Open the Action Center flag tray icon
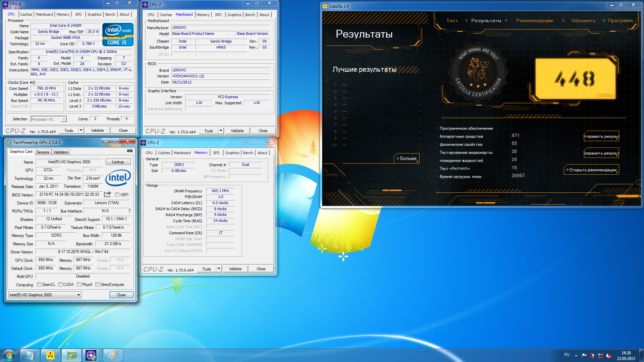644x362 pixels. click(x=584, y=356)
